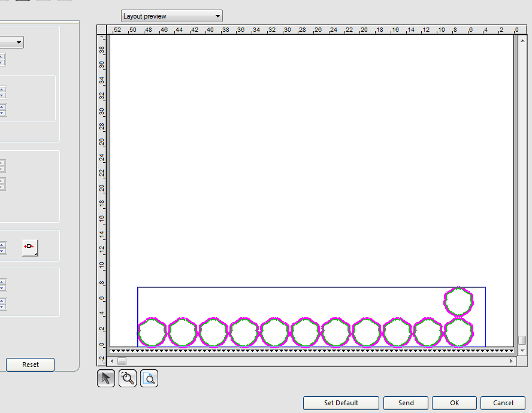Select the leftmost circle in the bottom row

152,332
